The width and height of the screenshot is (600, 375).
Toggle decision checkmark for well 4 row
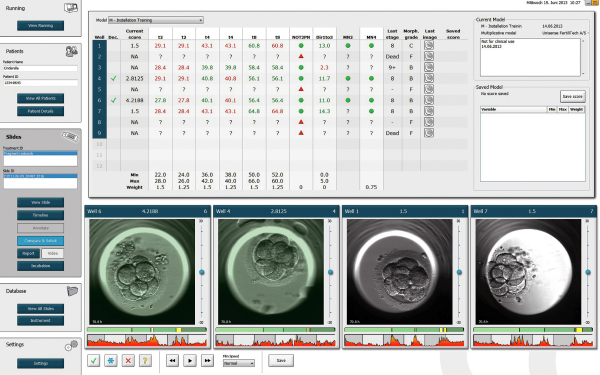tap(113, 78)
